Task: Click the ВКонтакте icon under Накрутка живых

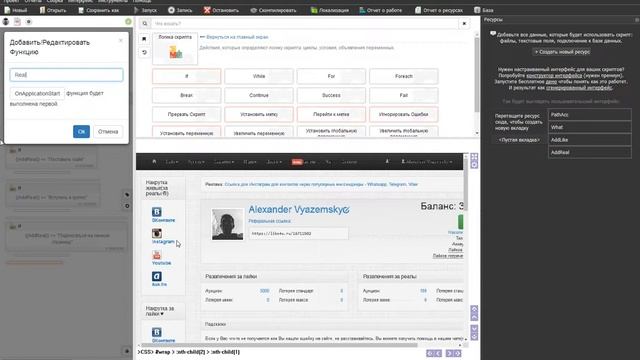Action: pyautogui.click(x=157, y=212)
